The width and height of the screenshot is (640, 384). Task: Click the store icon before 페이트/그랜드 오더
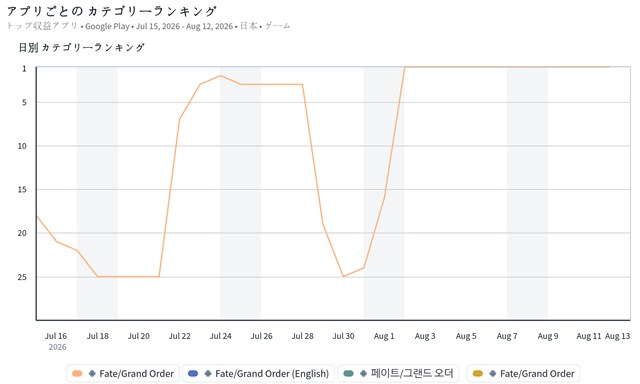pyautogui.click(x=364, y=373)
